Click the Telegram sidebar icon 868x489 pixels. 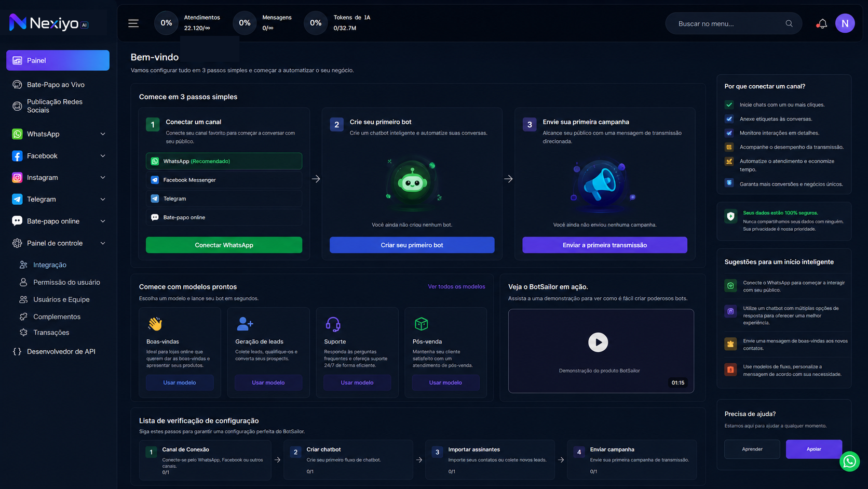(x=17, y=200)
